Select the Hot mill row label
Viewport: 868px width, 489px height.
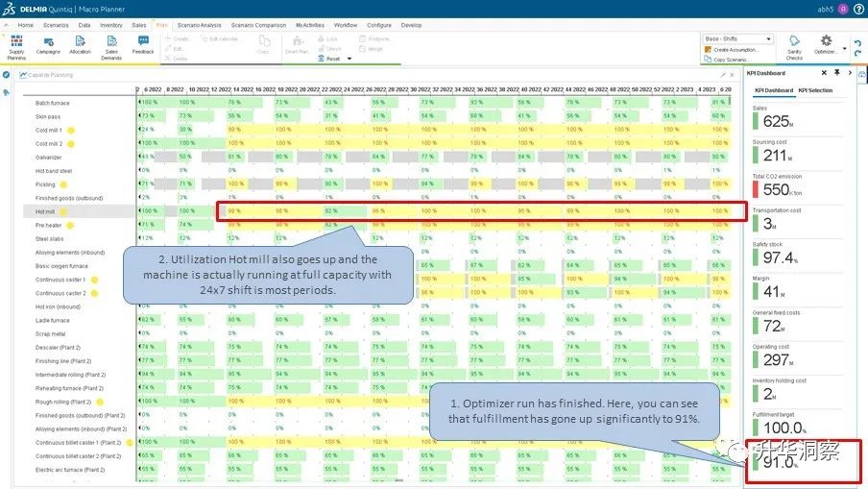[45, 210]
